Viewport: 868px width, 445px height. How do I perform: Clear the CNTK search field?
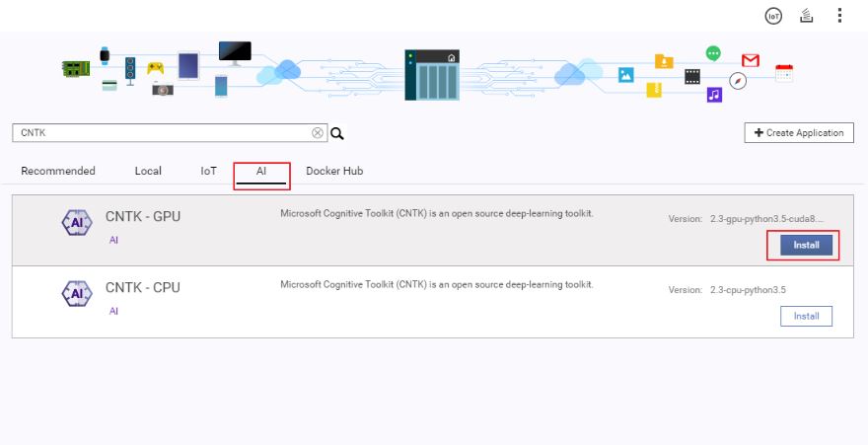(x=318, y=133)
